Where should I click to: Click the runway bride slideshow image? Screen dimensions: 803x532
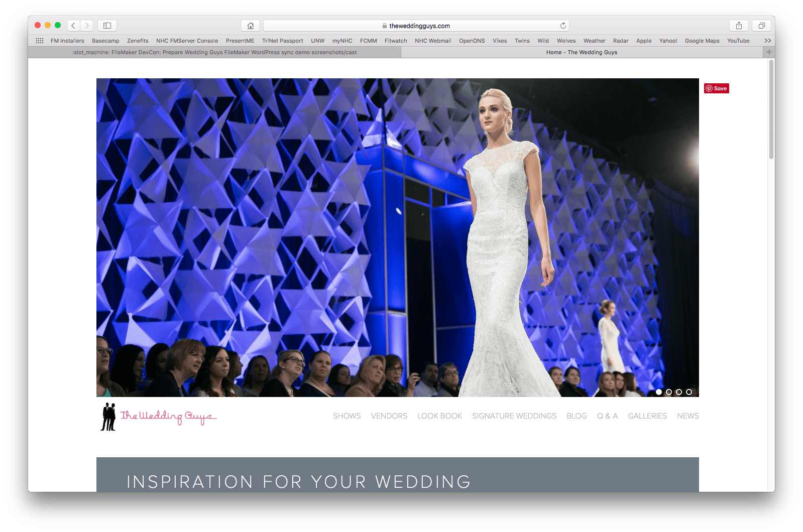pyautogui.click(x=398, y=237)
